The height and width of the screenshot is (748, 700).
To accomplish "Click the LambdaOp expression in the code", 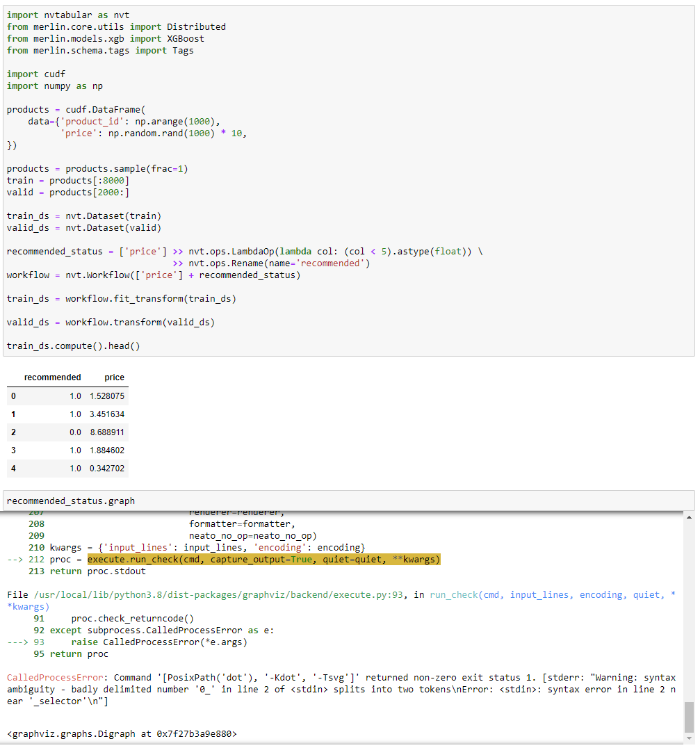I will point(320,251).
